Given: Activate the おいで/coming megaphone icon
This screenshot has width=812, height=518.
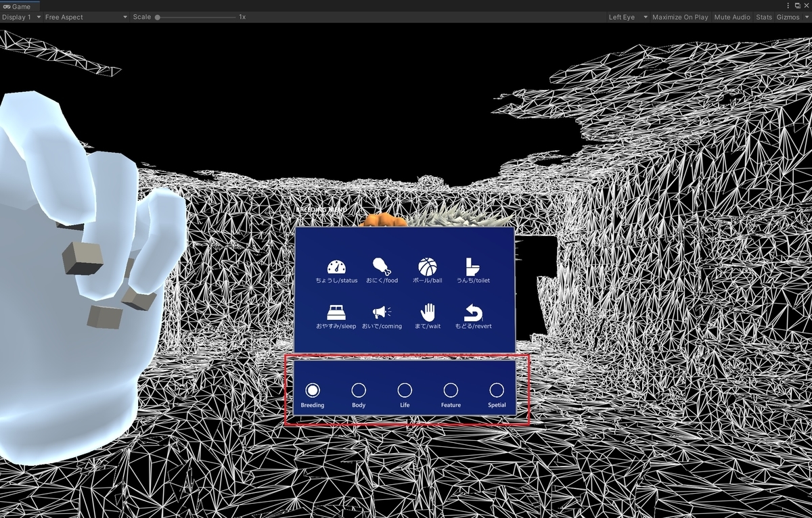Looking at the screenshot, I should tap(382, 312).
